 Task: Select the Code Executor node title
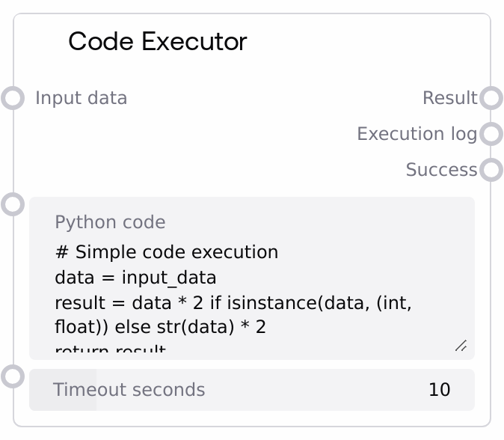coord(157,41)
